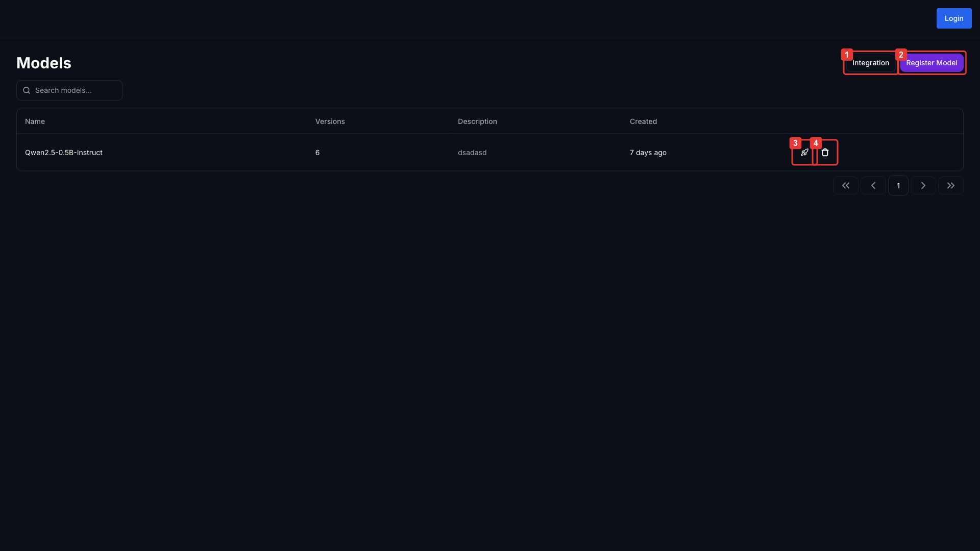Go to first page with double-left chevrons

(x=845, y=186)
